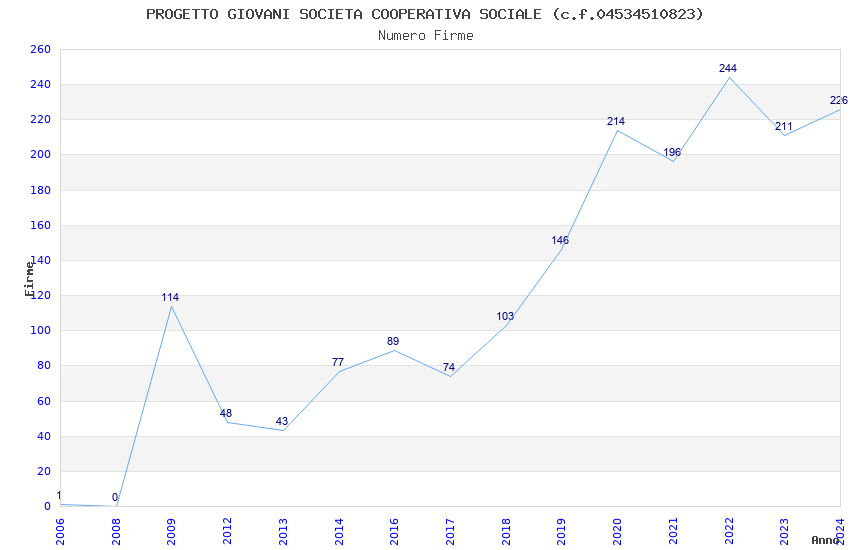
Task: Click the 'Firme' y-axis title
Action: click(29, 279)
